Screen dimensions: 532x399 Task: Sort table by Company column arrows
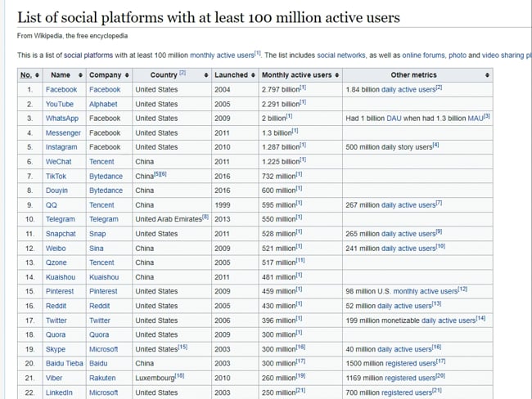tap(127, 75)
